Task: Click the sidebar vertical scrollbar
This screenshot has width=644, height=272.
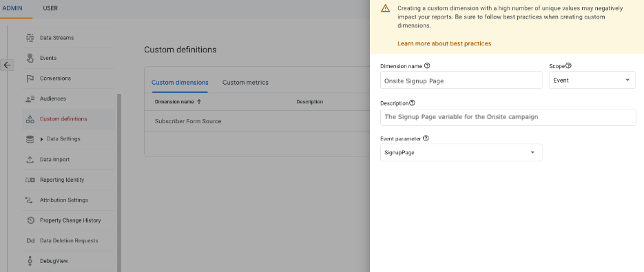Action: pos(119,183)
